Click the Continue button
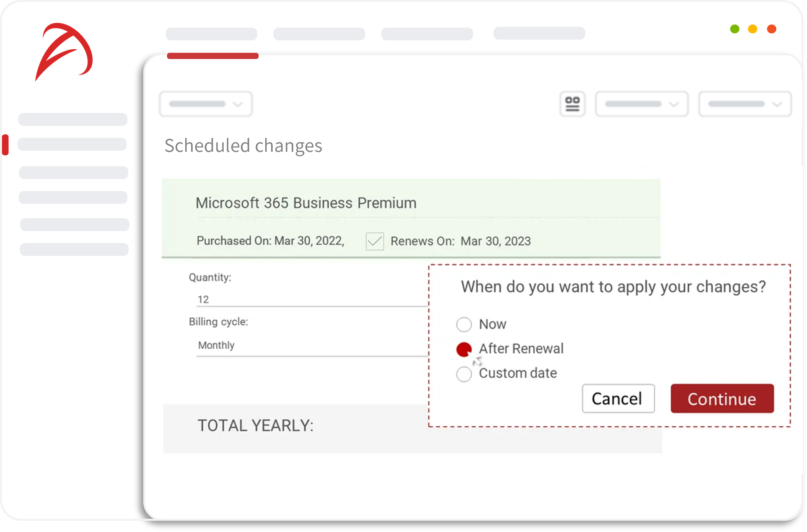The height and width of the screenshot is (532, 807). 722,398
